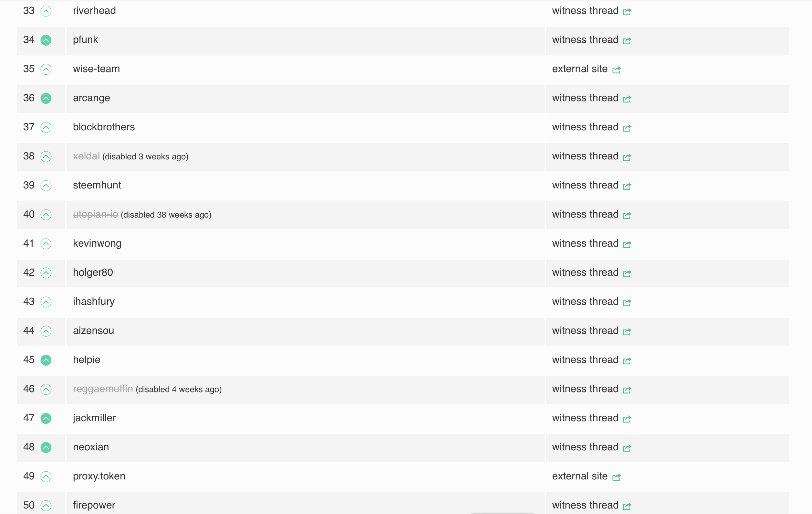This screenshot has height=514, width=812.
Task: Upvote witness firepower
Action: [46, 506]
